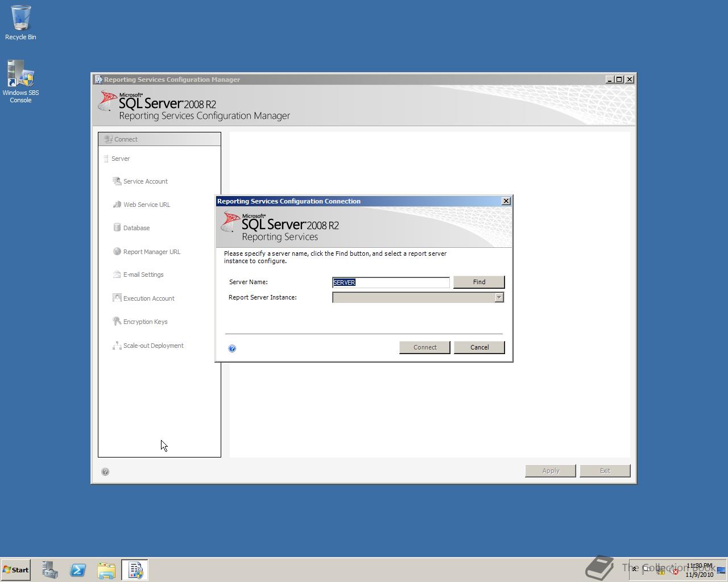The width and height of the screenshot is (728, 582).
Task: Close the Configuration Connection dialog
Action: [x=506, y=201]
